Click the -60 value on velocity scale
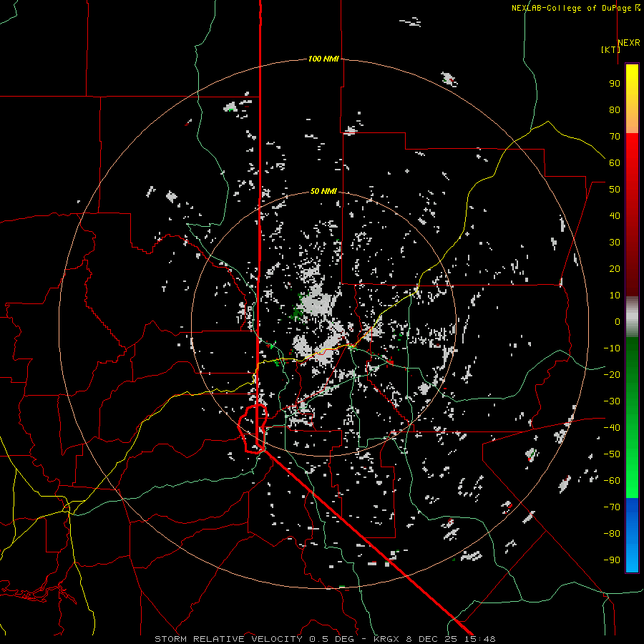644x644 pixels. tap(612, 481)
